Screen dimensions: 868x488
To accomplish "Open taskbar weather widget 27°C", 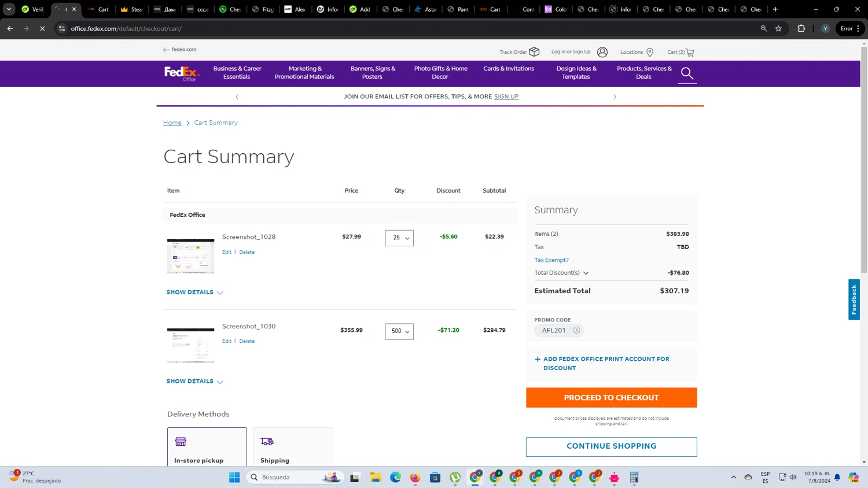I will (x=35, y=477).
